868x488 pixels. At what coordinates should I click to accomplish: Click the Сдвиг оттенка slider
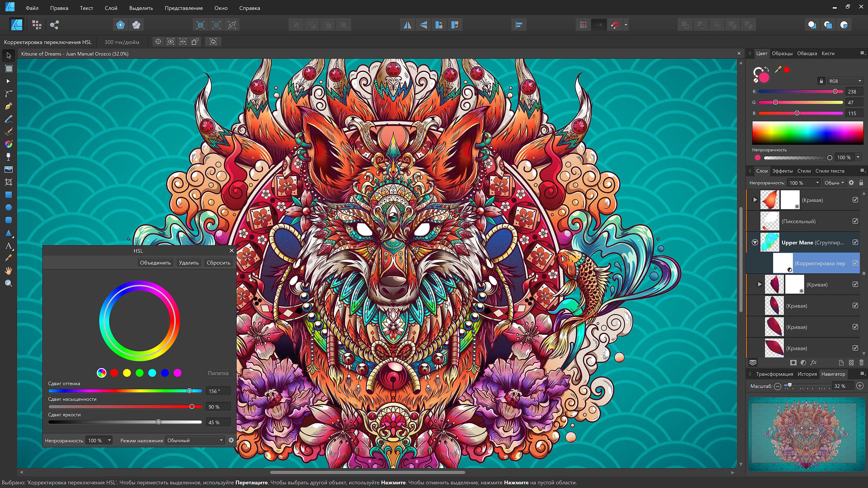click(x=125, y=391)
